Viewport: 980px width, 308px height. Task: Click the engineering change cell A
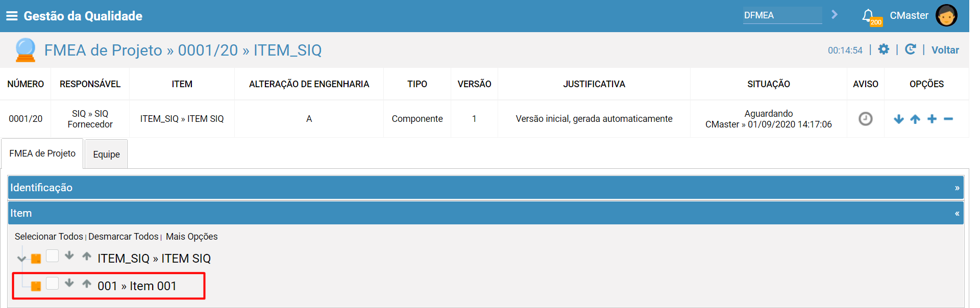(309, 119)
